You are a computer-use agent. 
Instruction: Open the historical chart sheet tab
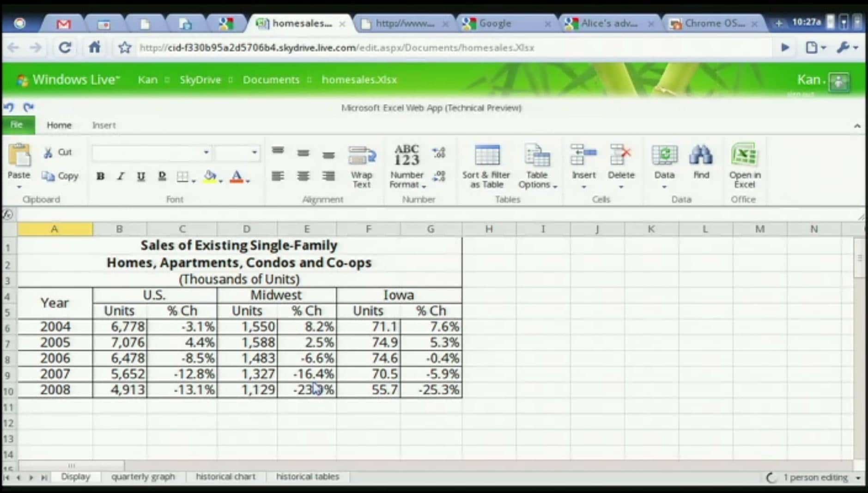tap(225, 476)
